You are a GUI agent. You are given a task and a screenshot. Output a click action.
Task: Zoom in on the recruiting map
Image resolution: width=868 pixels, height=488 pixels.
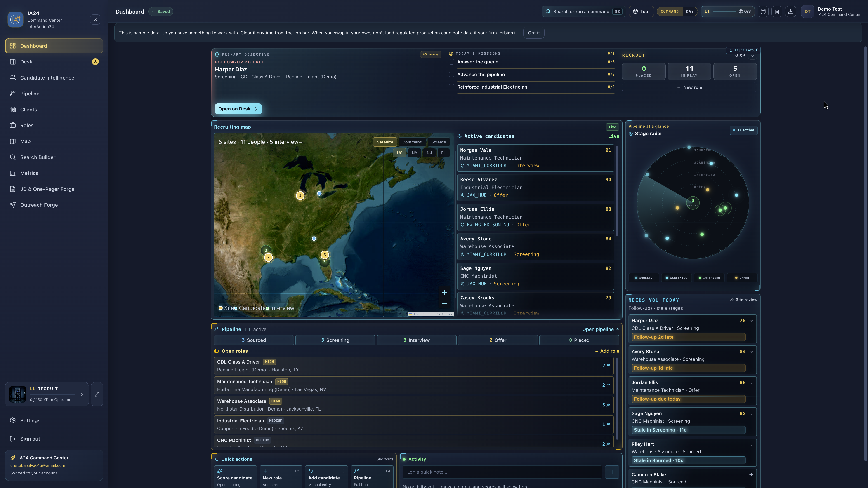(x=444, y=292)
